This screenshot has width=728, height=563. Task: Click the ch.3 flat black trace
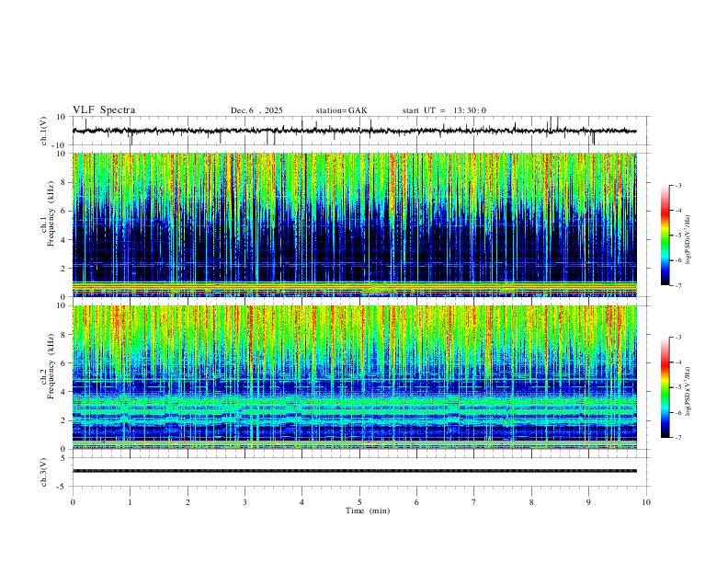click(354, 471)
